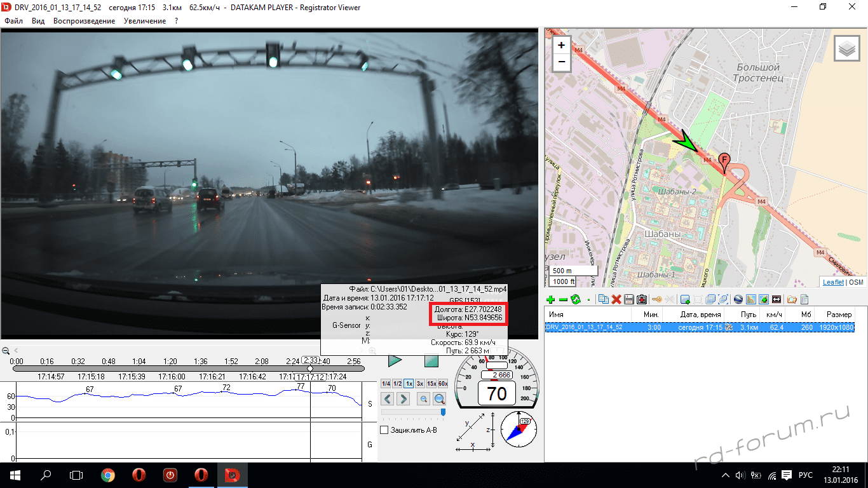Click the first-aid kit repair icon
Viewport: 868px width, 488px height.
point(641,299)
